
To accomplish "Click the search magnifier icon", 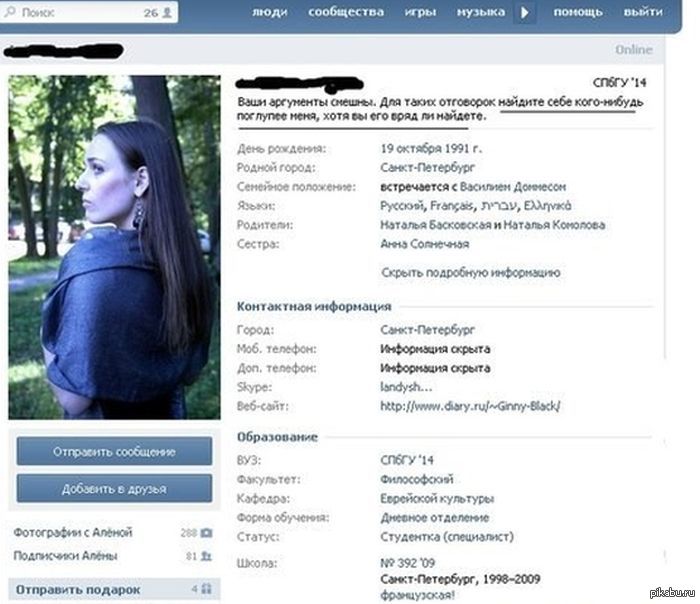I will [9, 12].
